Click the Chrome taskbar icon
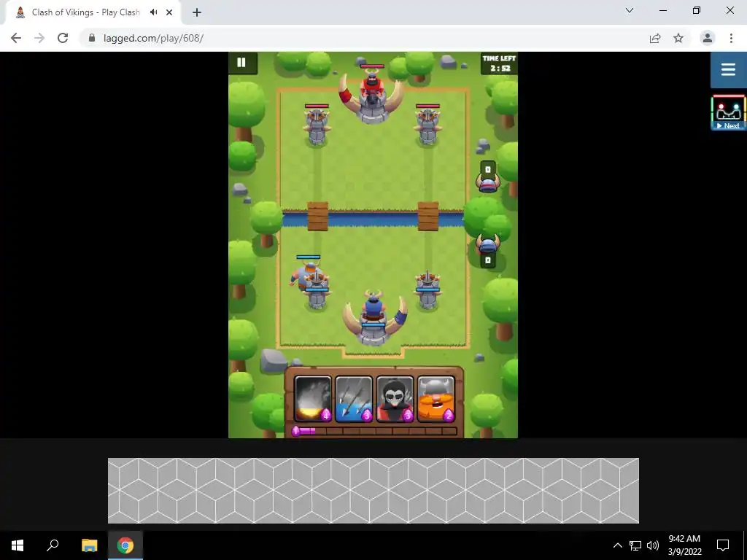The width and height of the screenshot is (747, 560). point(125,545)
